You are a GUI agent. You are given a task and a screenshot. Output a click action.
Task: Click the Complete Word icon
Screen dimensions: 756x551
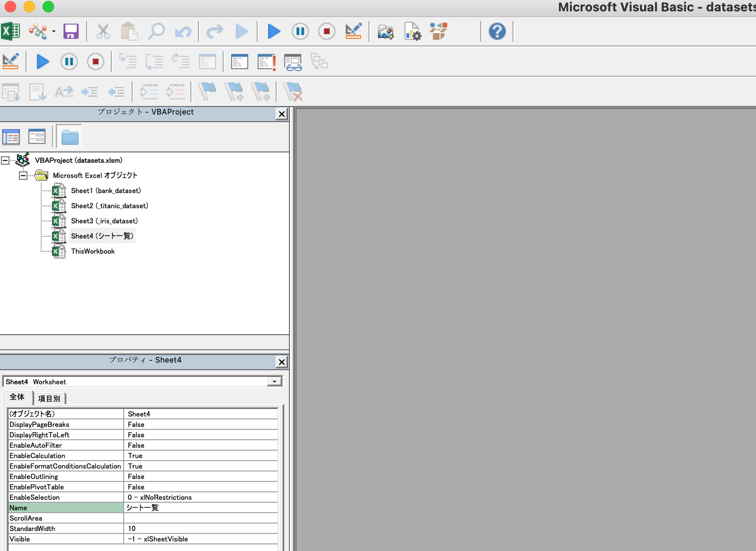coord(64,92)
